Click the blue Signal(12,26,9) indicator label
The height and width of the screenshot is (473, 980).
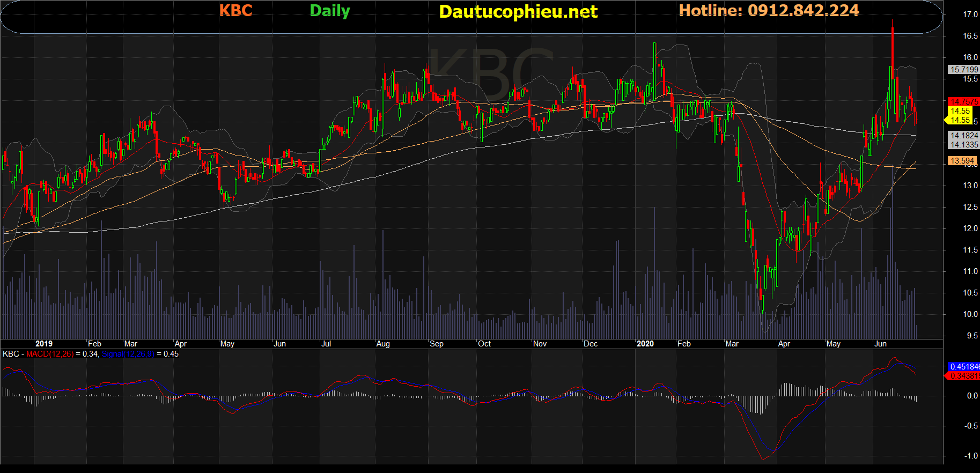tap(128, 354)
